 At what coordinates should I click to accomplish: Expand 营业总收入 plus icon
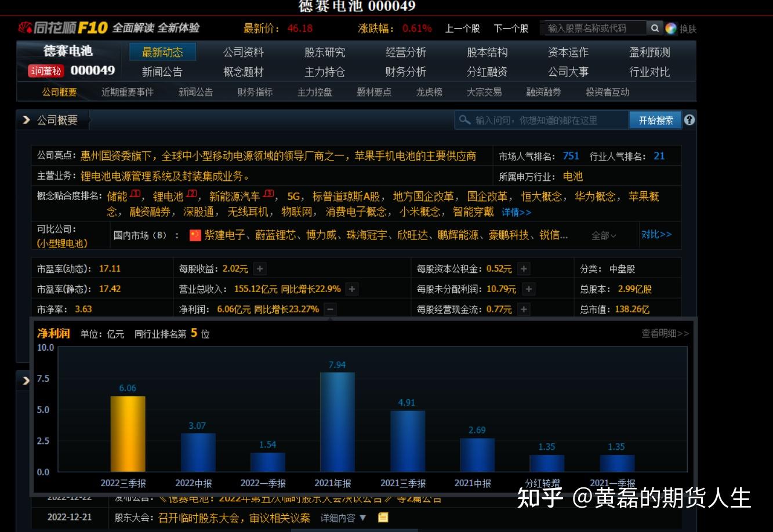(x=352, y=289)
